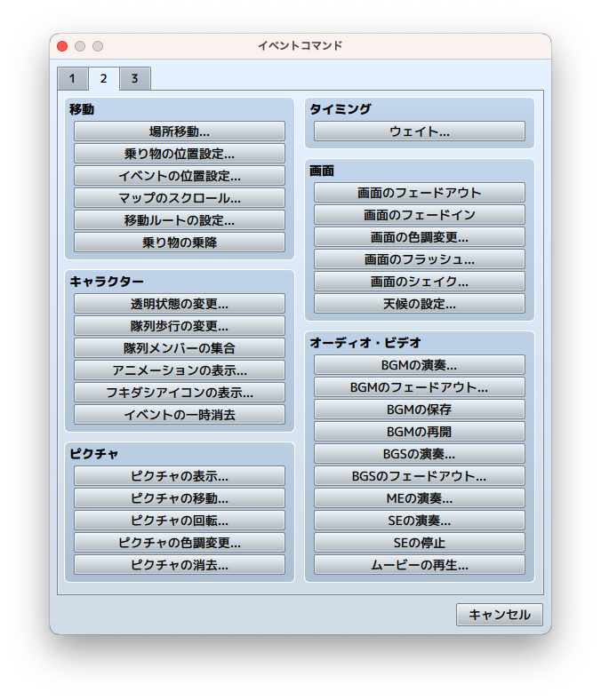Viewport: 601px width, 700px height.
Task: Click 透明状態の変更... button
Action: [x=180, y=304]
